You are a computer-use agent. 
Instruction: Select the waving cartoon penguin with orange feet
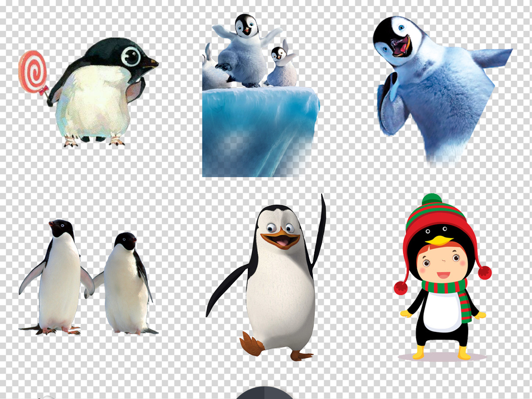click(266, 277)
